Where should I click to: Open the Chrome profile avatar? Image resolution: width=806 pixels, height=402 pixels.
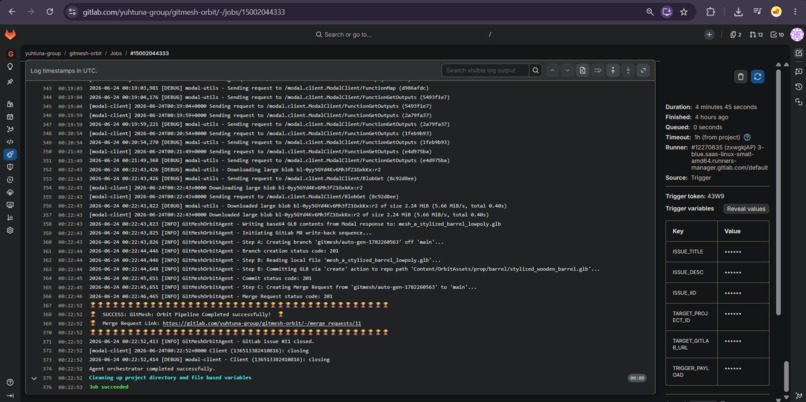click(776, 11)
